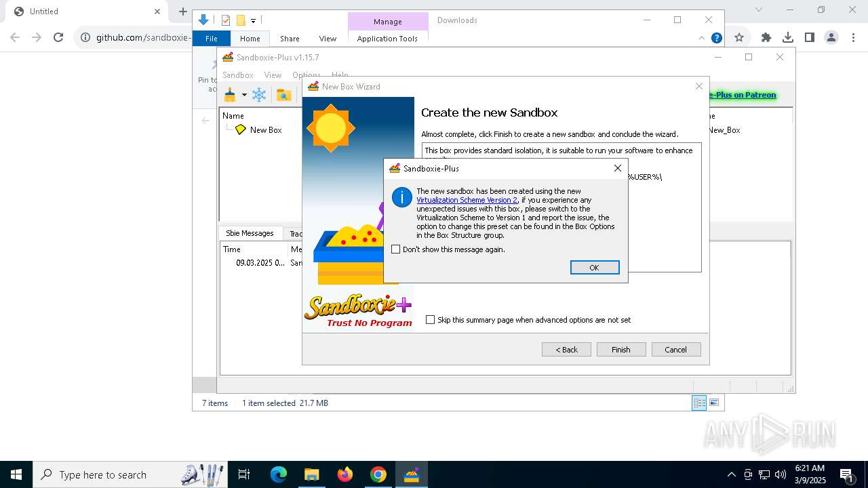Open Application Tools ribbon tab
The height and width of the screenshot is (488, 868).
coord(387,39)
